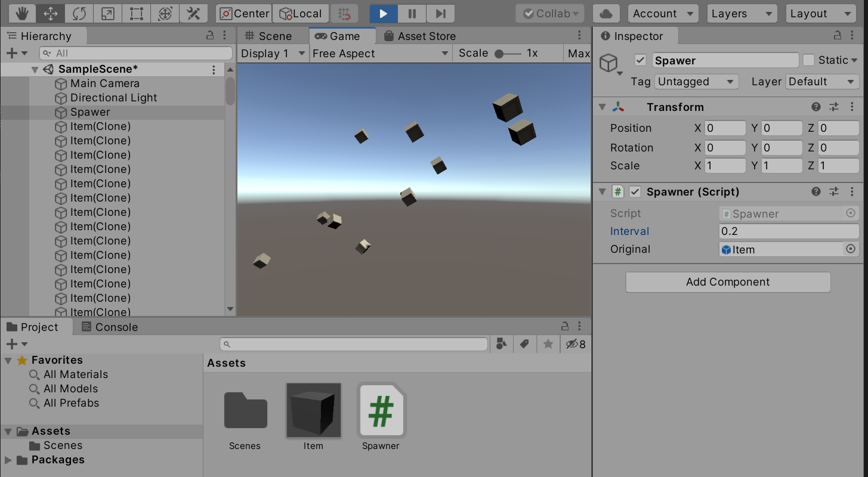Enable the Static checkbox
This screenshot has width=868, height=477.
tap(808, 60)
